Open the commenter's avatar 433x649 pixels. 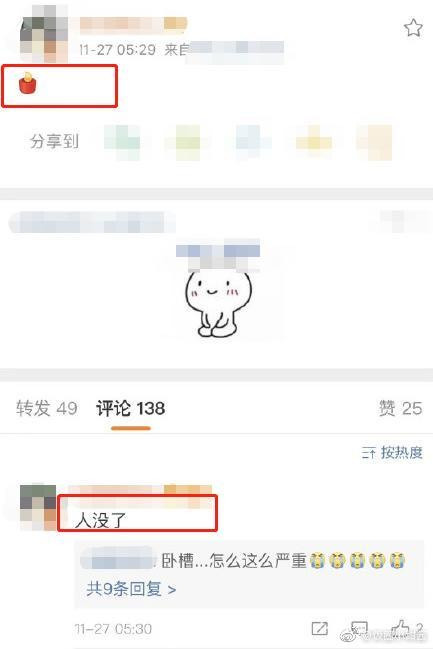coord(38,508)
